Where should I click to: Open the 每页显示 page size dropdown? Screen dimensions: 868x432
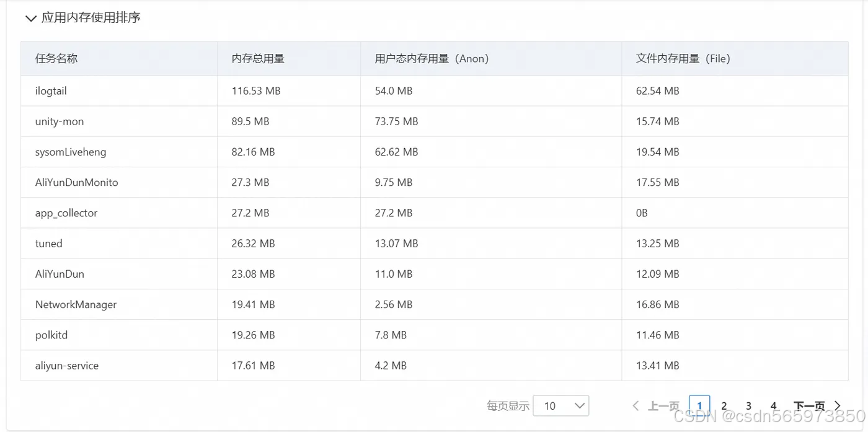[561, 406]
